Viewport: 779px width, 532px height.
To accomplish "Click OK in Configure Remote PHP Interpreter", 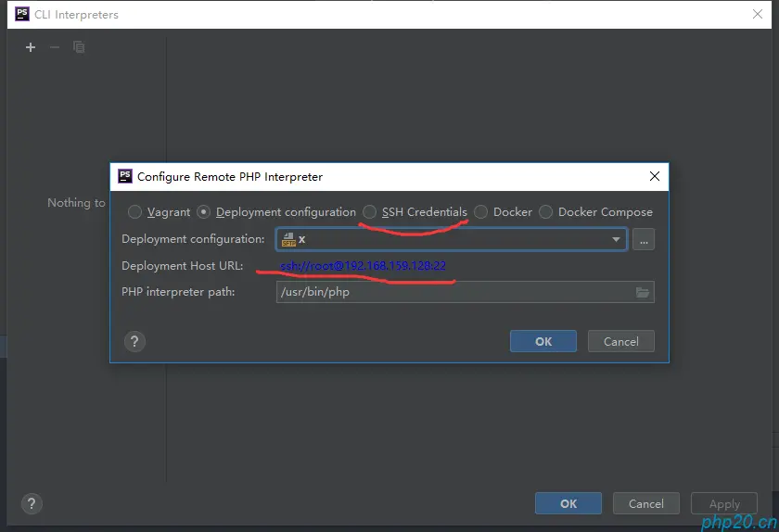I will (543, 341).
